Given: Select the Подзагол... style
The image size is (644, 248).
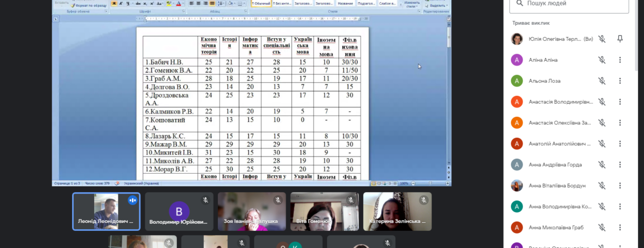Looking at the screenshot, I should (x=367, y=4).
